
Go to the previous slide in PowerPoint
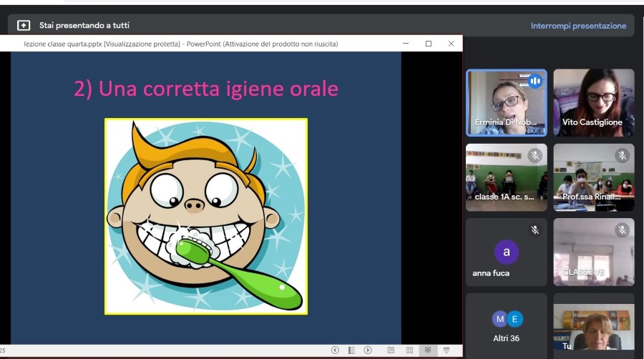pyautogui.click(x=335, y=350)
